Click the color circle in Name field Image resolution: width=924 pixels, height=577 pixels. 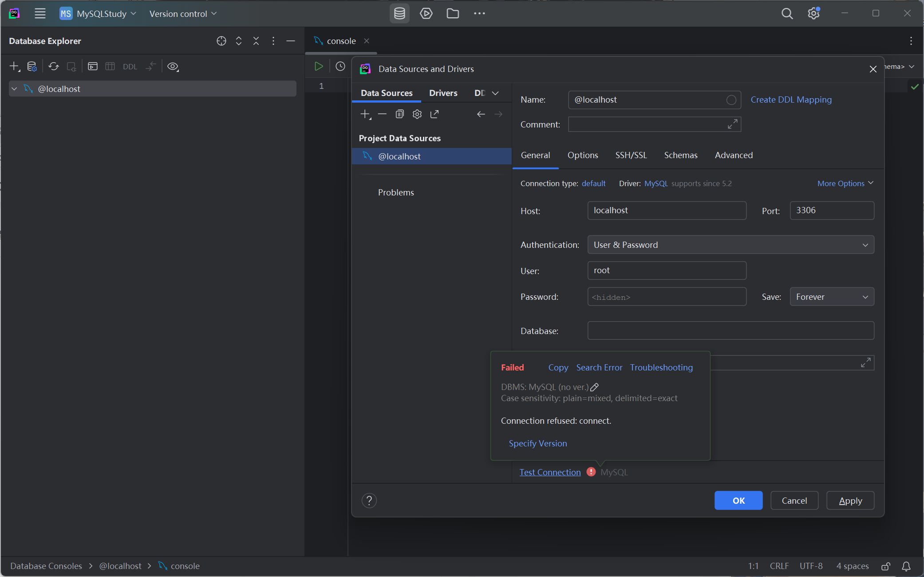coord(731,100)
